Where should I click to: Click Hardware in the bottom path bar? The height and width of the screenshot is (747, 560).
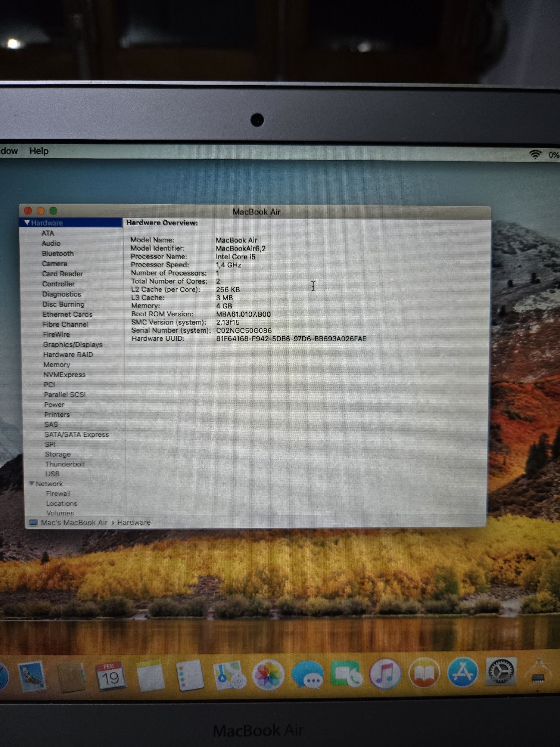coord(134,522)
